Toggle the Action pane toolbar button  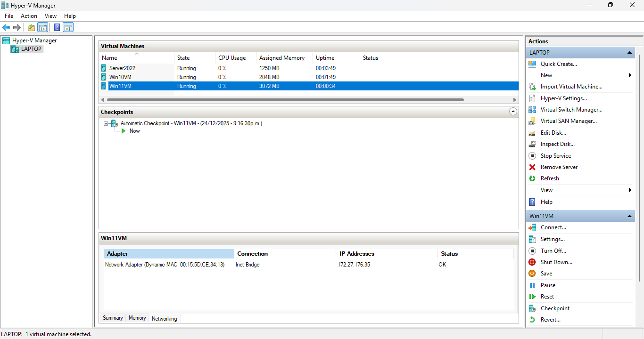click(68, 27)
